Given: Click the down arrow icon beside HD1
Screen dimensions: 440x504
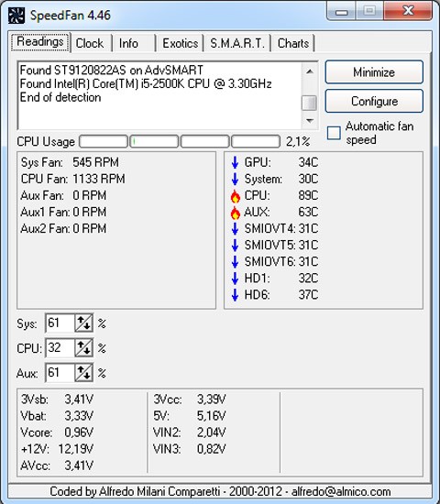Looking at the screenshot, I should [235, 279].
